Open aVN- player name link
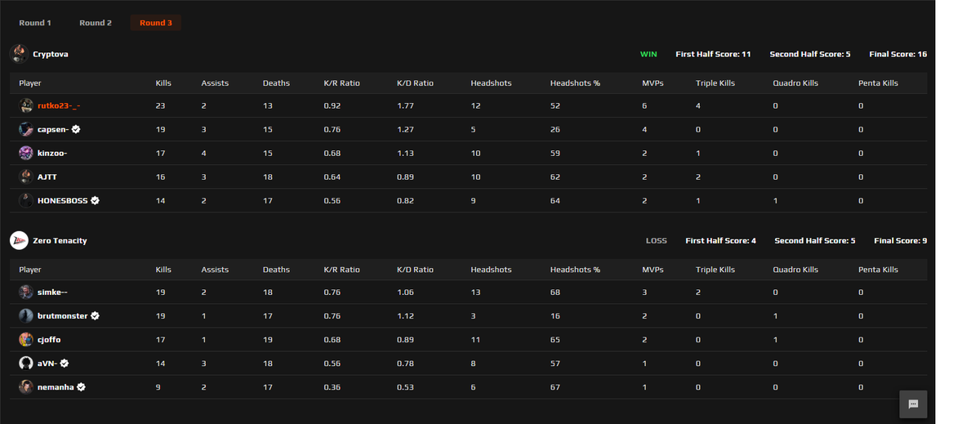This screenshot has height=424, width=980. click(47, 363)
